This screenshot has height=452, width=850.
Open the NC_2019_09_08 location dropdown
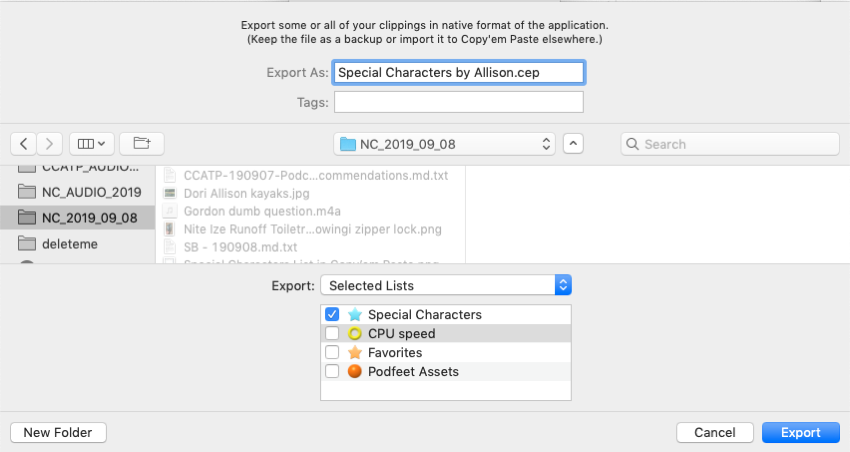click(x=445, y=144)
